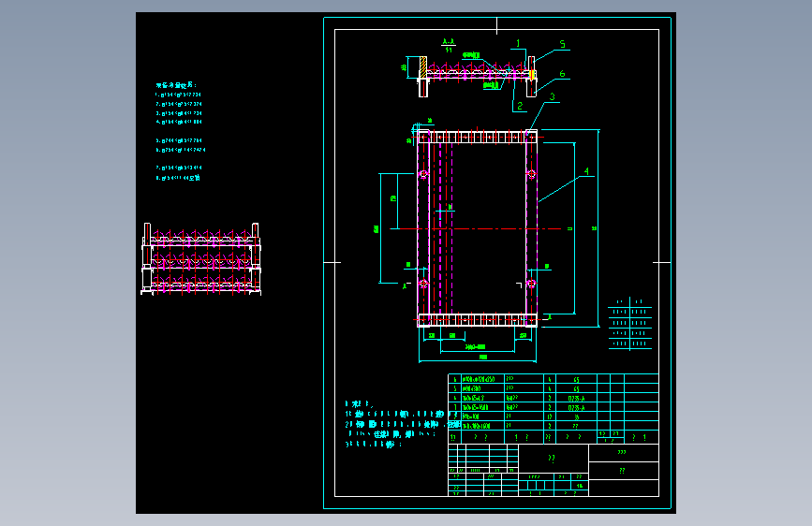Select part callout number 6
This screenshot has width=812, height=526.
tap(562, 74)
